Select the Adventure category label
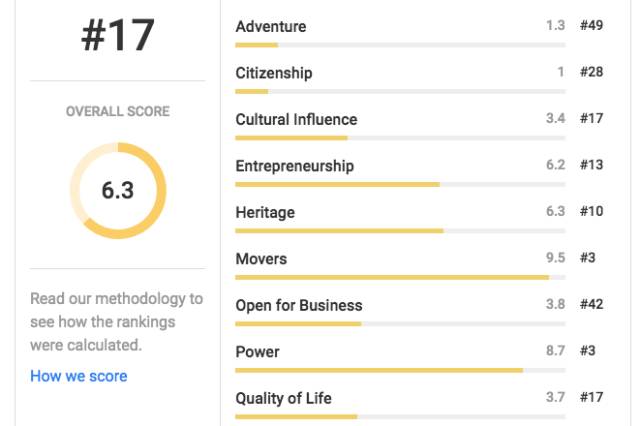 271,27
